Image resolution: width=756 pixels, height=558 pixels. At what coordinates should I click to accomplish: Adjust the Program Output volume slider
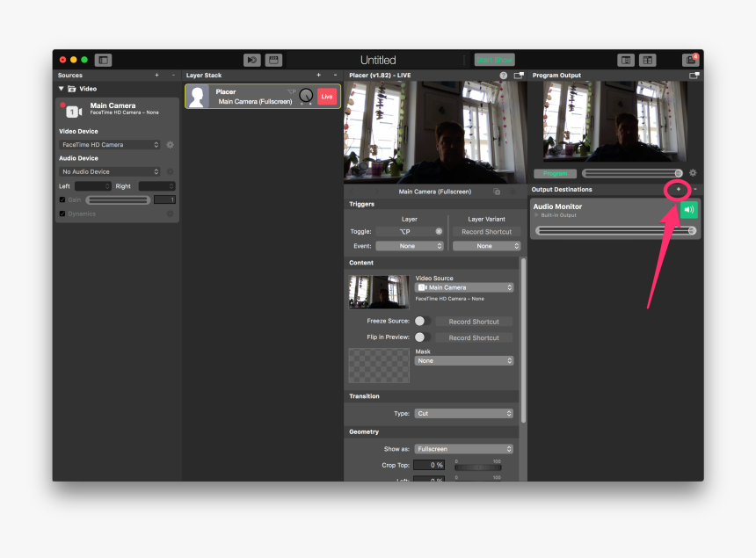pos(633,173)
